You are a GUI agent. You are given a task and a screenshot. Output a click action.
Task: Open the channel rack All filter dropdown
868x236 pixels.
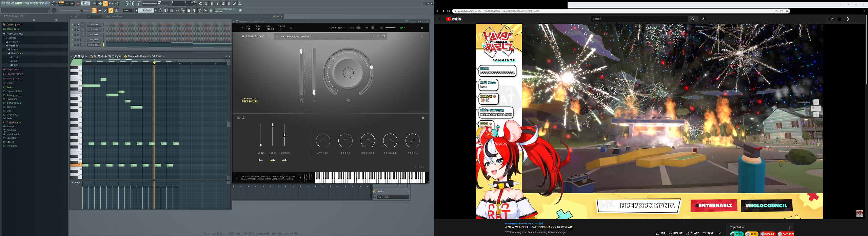(94, 16)
